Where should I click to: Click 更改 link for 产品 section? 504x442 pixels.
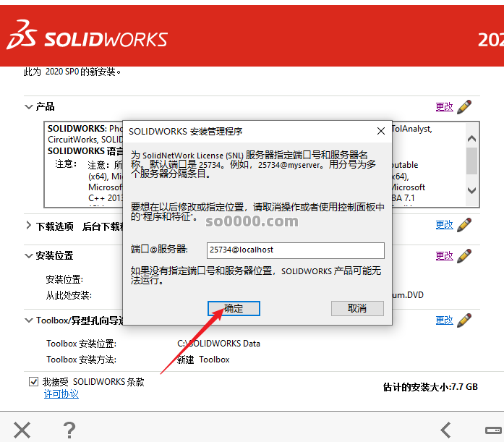[x=444, y=106]
